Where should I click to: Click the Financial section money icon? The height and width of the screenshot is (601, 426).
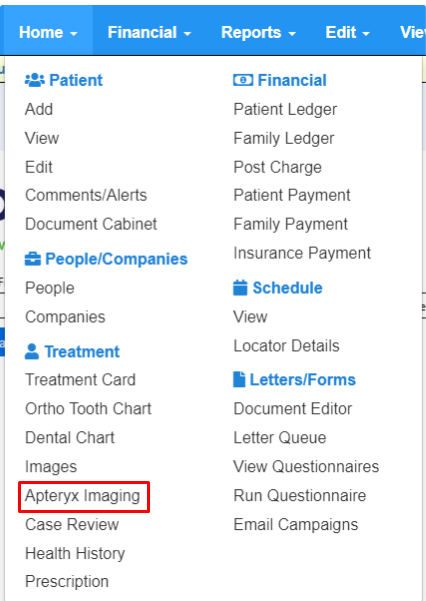[x=243, y=80]
